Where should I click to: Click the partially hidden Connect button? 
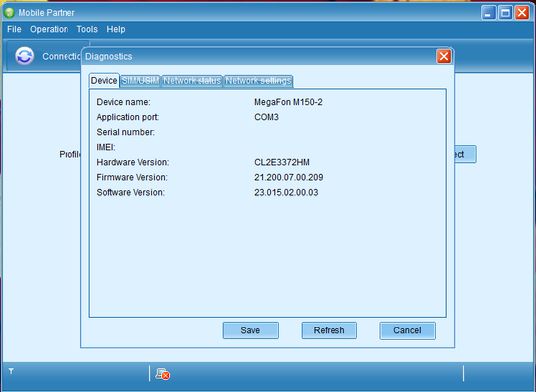466,154
